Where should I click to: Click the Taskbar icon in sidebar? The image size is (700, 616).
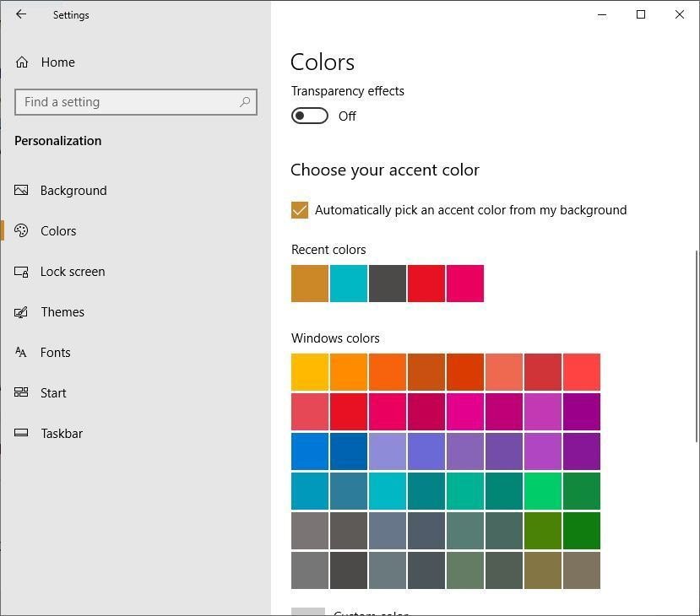[22, 434]
